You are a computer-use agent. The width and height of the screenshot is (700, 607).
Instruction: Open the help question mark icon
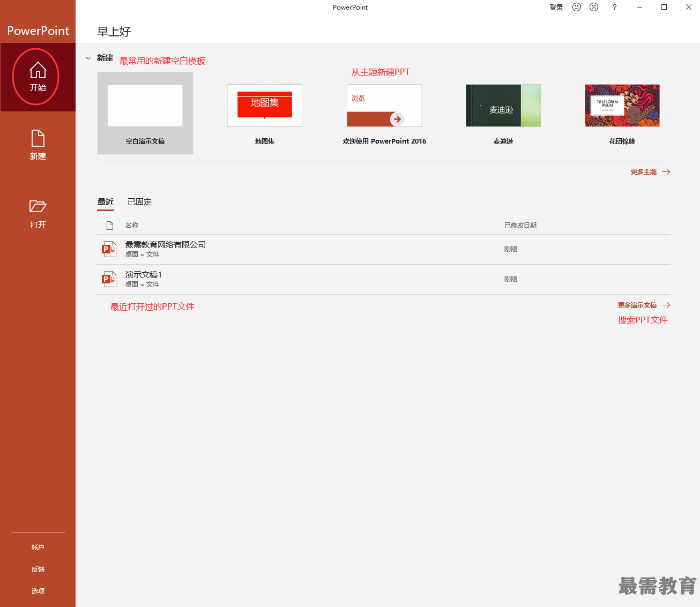(x=614, y=7)
